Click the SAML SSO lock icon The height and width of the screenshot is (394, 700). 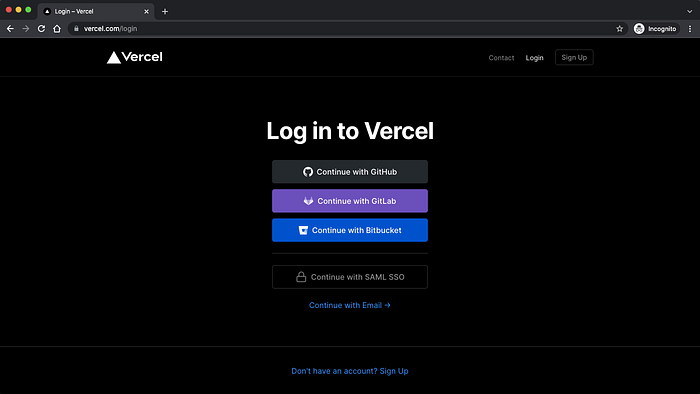tap(301, 277)
